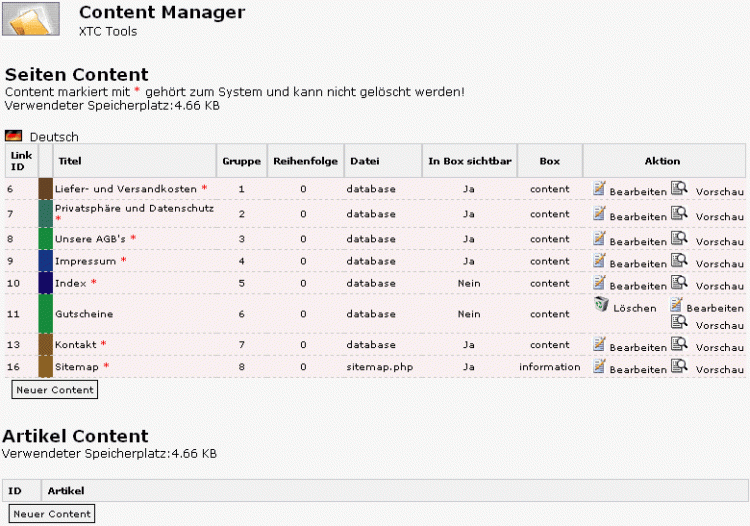Click the German flag icon beside Deutsch
This screenshot has width=750, height=526.
click(x=13, y=136)
